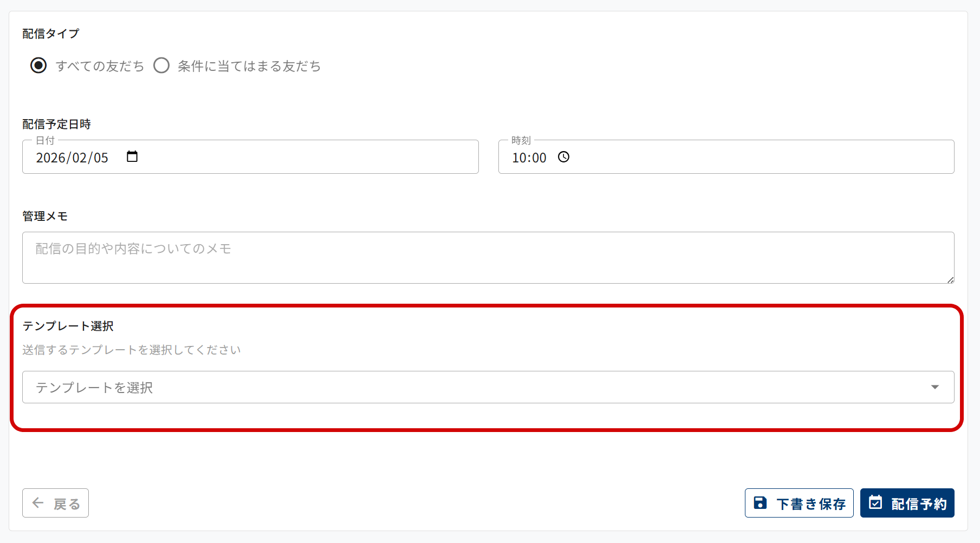Schedule delivery with the 配信予約 text

(919, 504)
